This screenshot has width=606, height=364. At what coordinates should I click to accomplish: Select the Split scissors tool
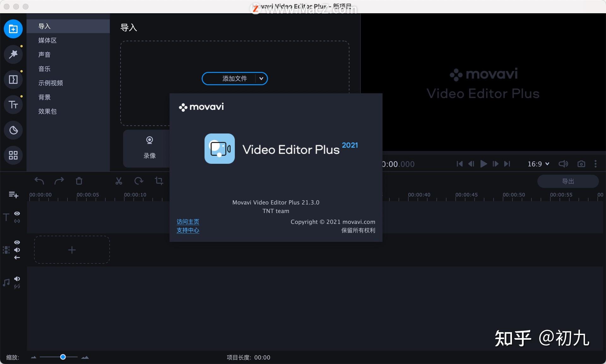119,181
